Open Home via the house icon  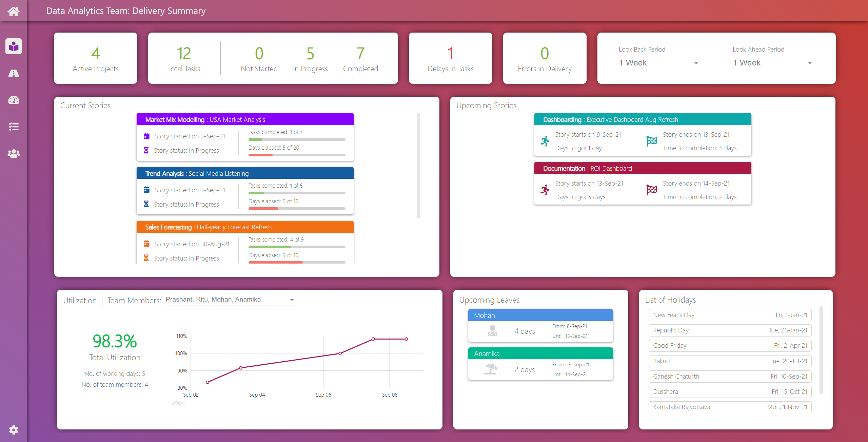[13, 11]
